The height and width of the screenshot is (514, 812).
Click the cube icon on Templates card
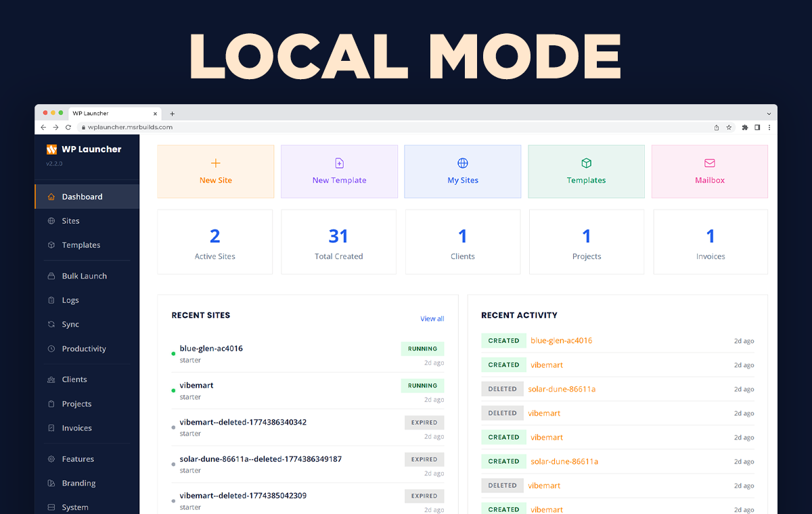(587, 163)
